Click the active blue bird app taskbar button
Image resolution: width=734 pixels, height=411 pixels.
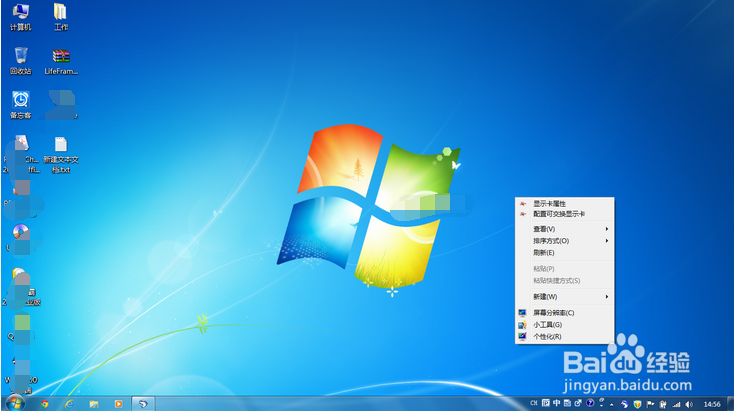click(143, 404)
